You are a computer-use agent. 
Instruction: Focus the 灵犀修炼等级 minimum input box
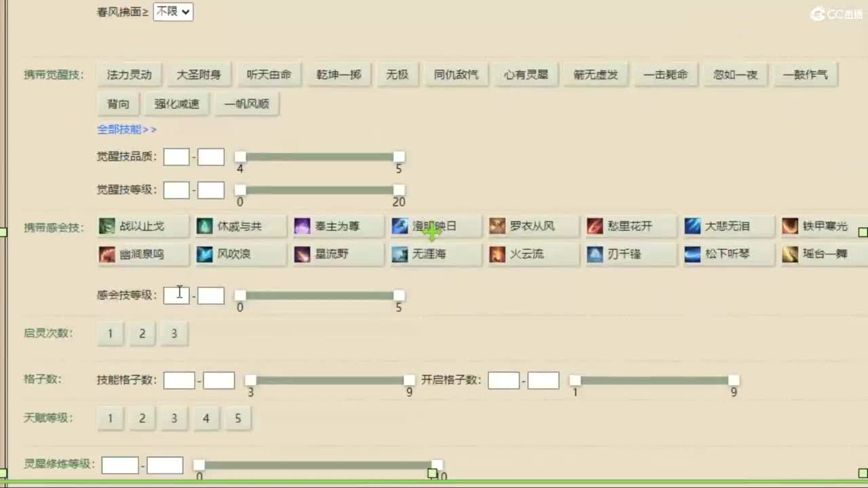click(x=120, y=465)
